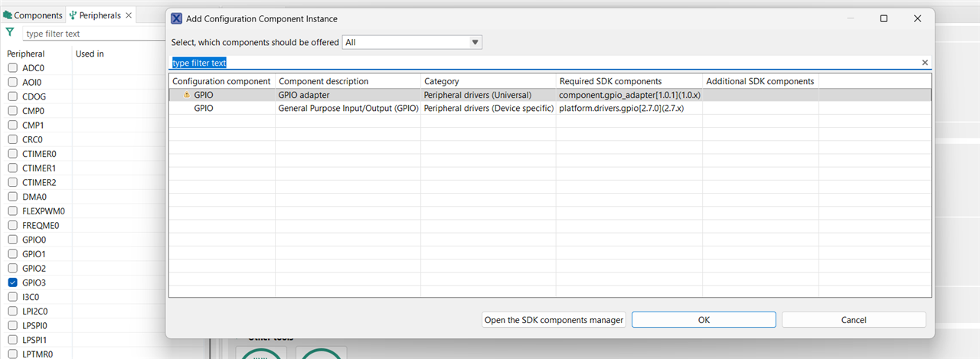Click Peripheral drivers (Device specific) cell
The height and width of the screenshot is (359, 980).
[488, 109]
